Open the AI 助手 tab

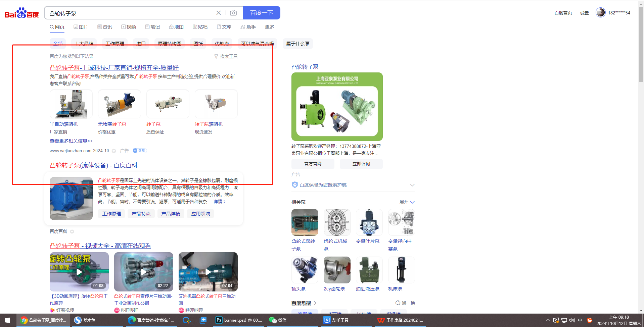point(248,27)
